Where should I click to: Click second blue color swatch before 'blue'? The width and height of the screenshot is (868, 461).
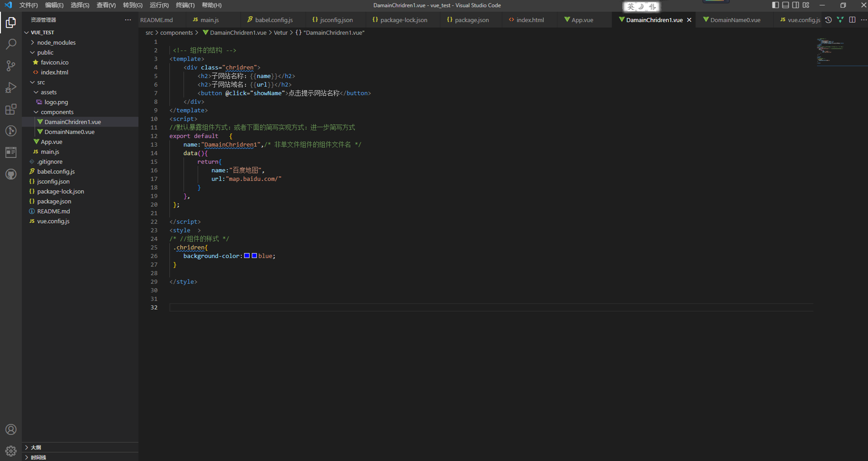(x=254, y=256)
